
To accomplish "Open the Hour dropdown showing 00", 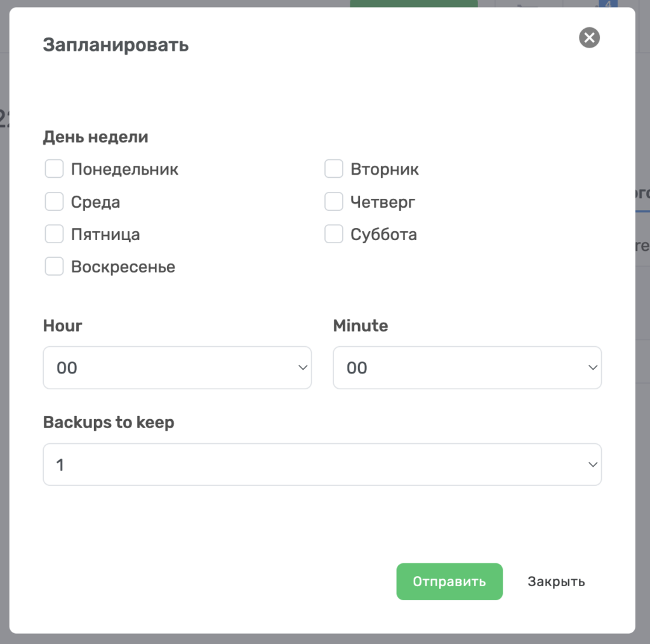I will (178, 368).
